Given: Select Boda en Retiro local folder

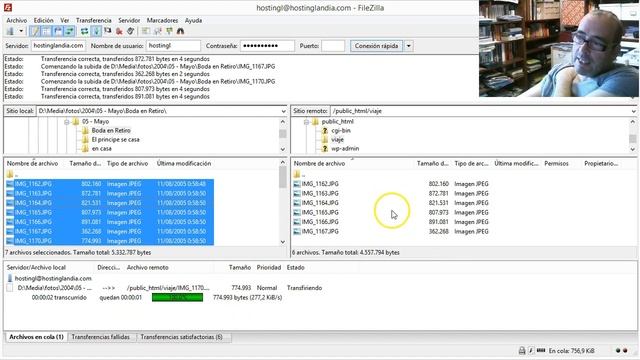Looking at the screenshot, I should pyautogui.click(x=111, y=131).
